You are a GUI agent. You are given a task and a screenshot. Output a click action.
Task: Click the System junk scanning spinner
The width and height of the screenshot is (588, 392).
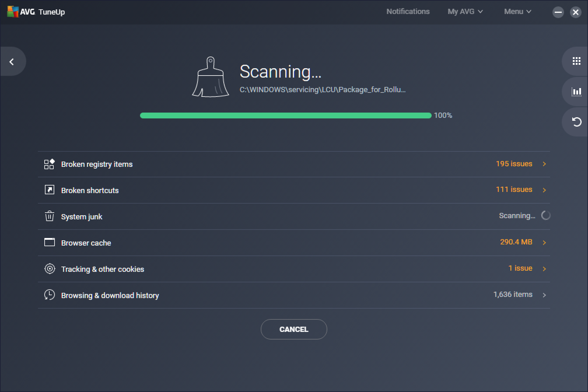[x=546, y=216]
